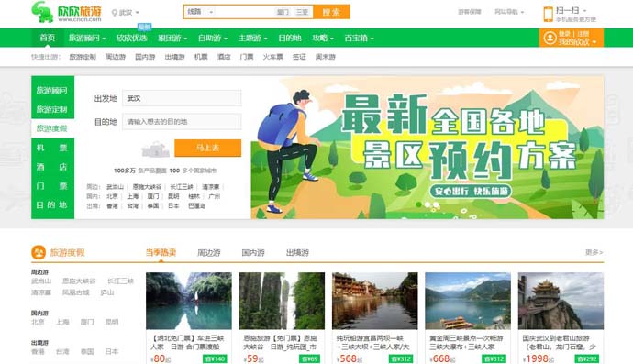This screenshot has width=633, height=364.
Task: Open the 门票 quick link under nav bar
Action: 247,57
